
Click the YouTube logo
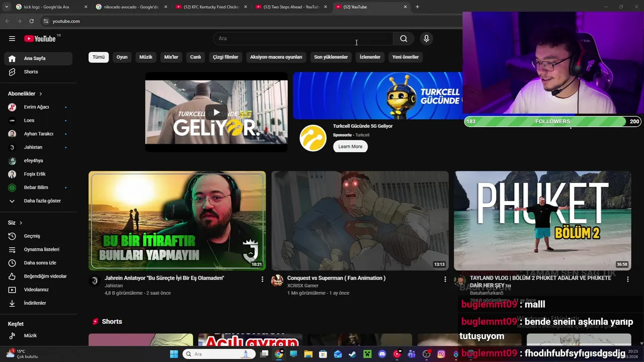coord(40,39)
